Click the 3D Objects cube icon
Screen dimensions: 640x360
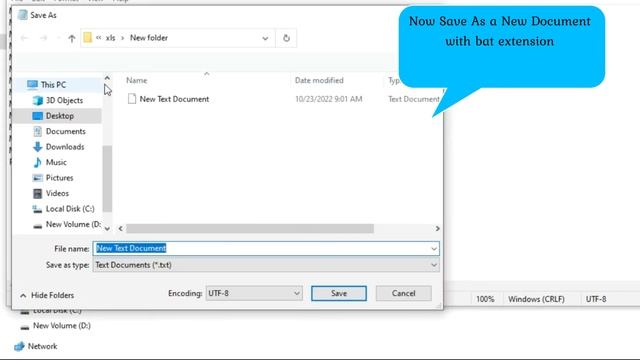pyautogui.click(x=38, y=100)
